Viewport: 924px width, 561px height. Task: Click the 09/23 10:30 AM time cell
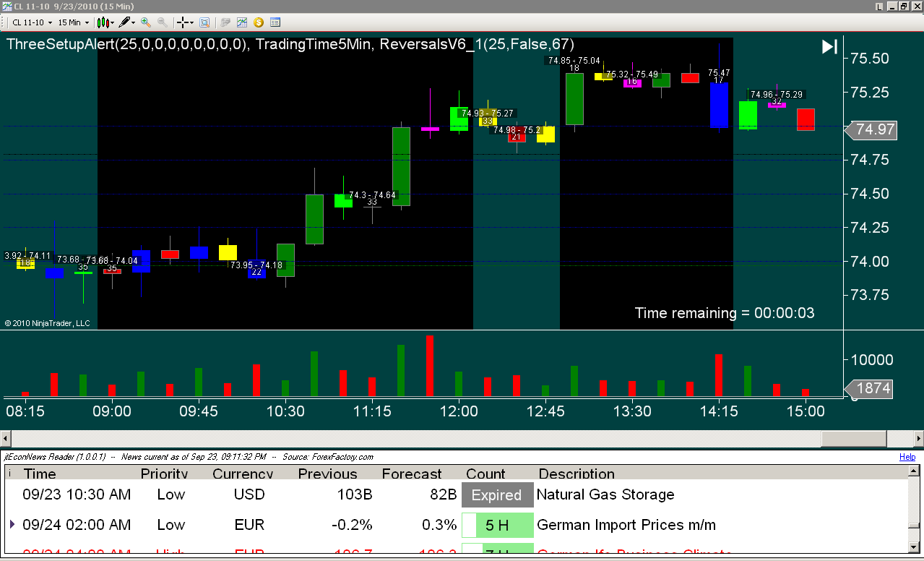click(x=77, y=495)
